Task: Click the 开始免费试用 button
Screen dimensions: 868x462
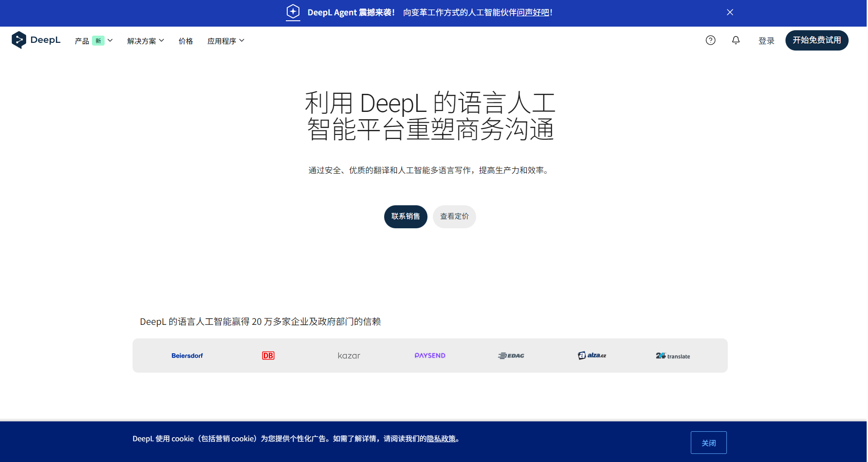Action: coord(817,40)
